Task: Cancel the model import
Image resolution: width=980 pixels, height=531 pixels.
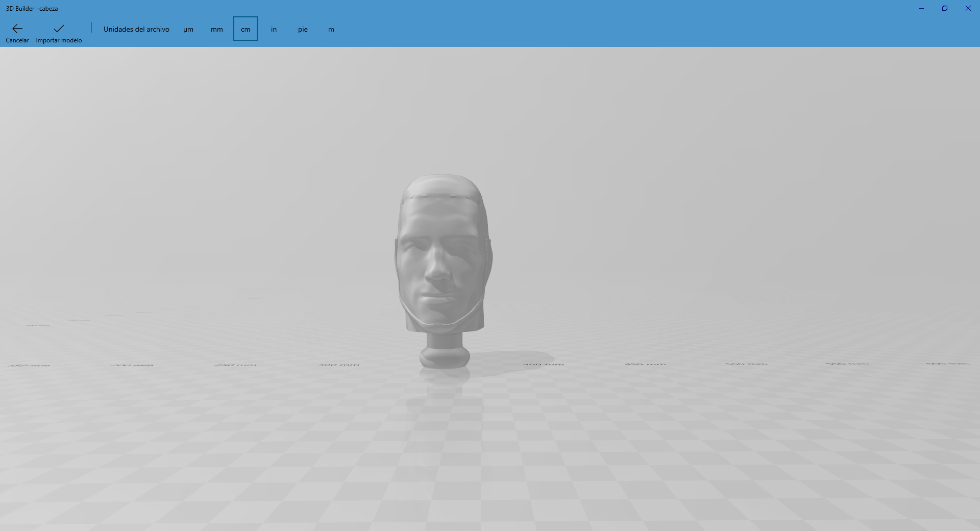Action: (x=17, y=32)
